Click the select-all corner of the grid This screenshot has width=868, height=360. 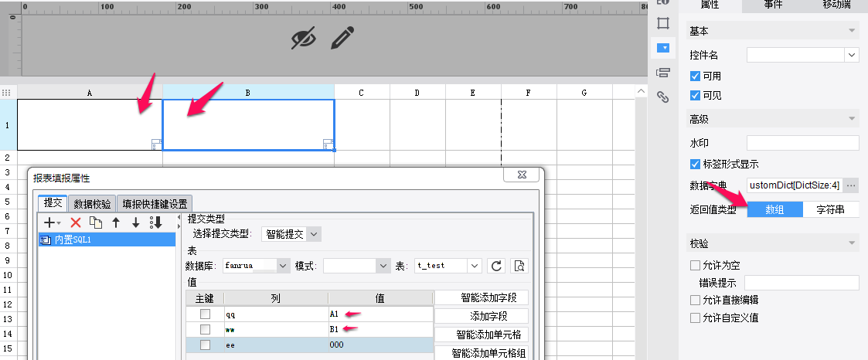(x=7, y=93)
